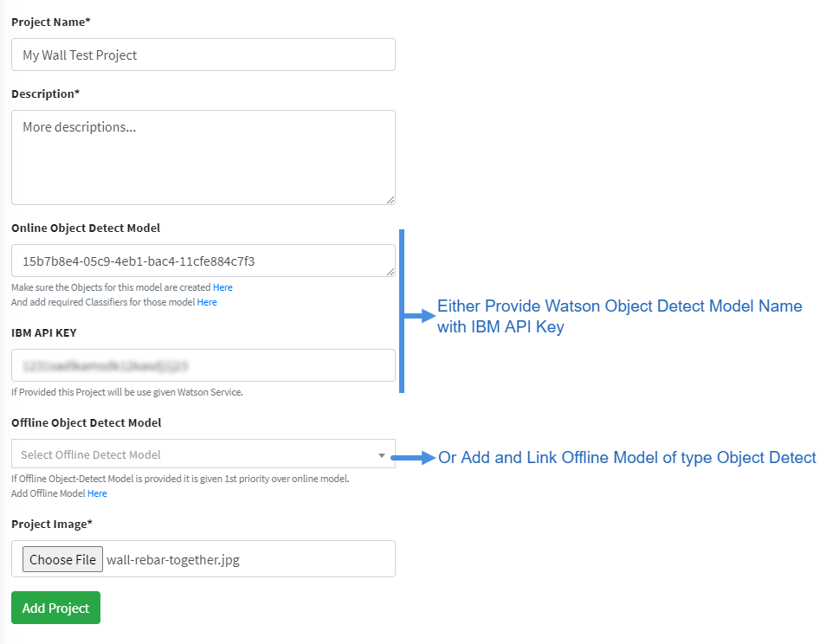Screen dimensions: 826x644
Task: Click the dropdown arrow of Offline Detect Model
Action: click(x=382, y=455)
